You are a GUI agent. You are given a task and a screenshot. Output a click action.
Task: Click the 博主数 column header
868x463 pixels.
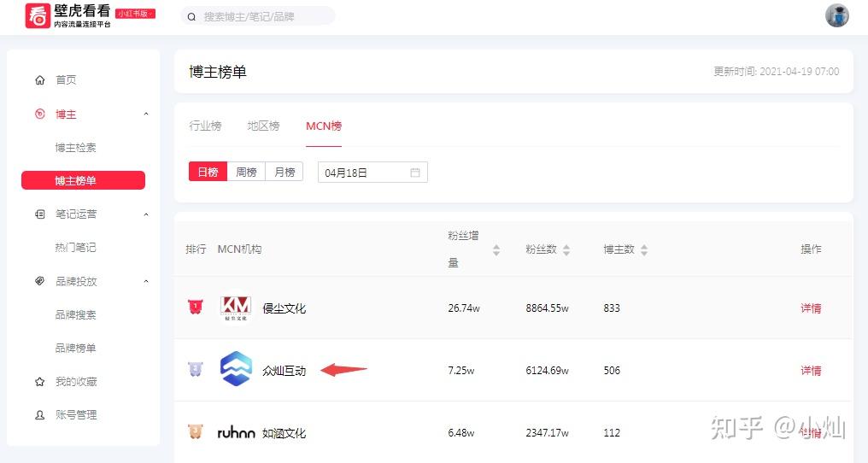pyautogui.click(x=619, y=249)
